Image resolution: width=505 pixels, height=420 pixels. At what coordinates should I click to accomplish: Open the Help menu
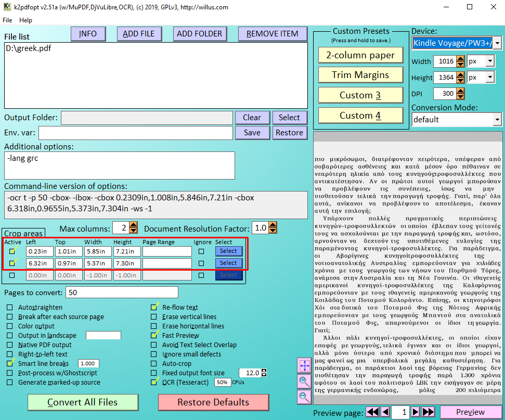point(25,20)
